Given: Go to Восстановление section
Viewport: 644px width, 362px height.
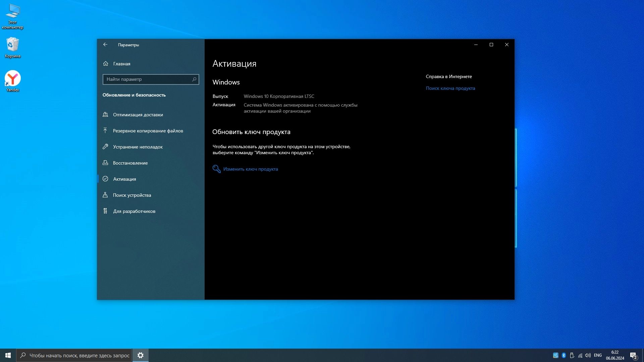Looking at the screenshot, I should pyautogui.click(x=130, y=163).
